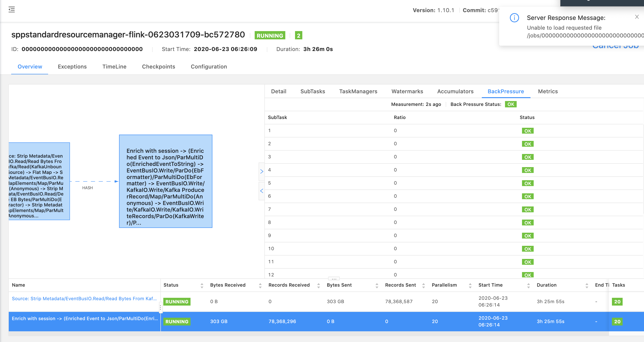Sort table by the Status column arrows

[x=202, y=286]
